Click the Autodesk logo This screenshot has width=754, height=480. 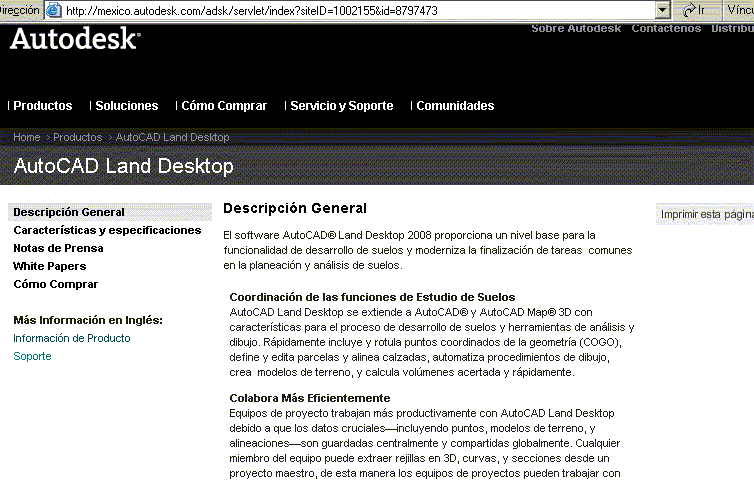75,38
